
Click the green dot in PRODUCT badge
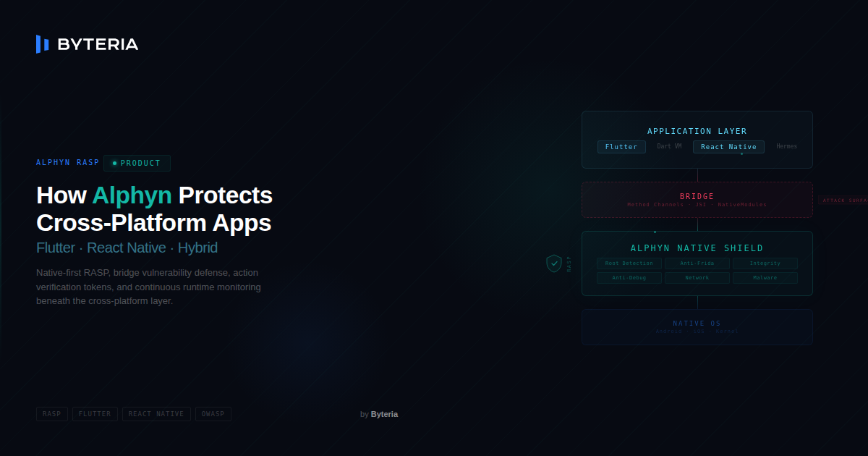coord(114,163)
